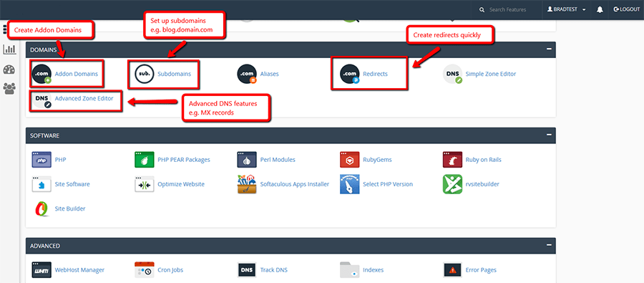Click the rvsitebuilder link

coord(482,184)
